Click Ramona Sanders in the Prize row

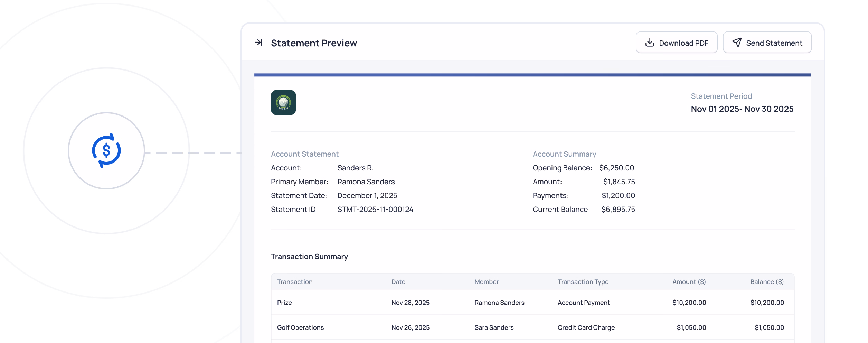[499, 303]
